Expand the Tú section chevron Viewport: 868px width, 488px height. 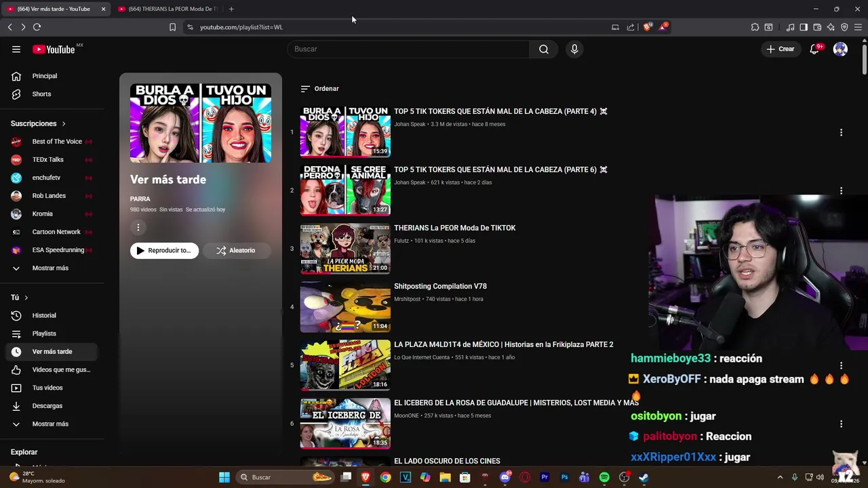pyautogui.click(x=26, y=298)
